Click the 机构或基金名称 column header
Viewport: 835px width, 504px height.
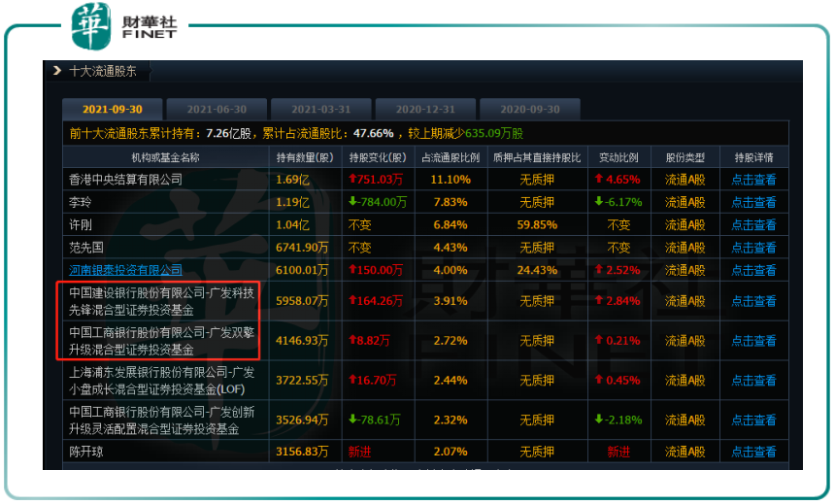pyautogui.click(x=166, y=157)
